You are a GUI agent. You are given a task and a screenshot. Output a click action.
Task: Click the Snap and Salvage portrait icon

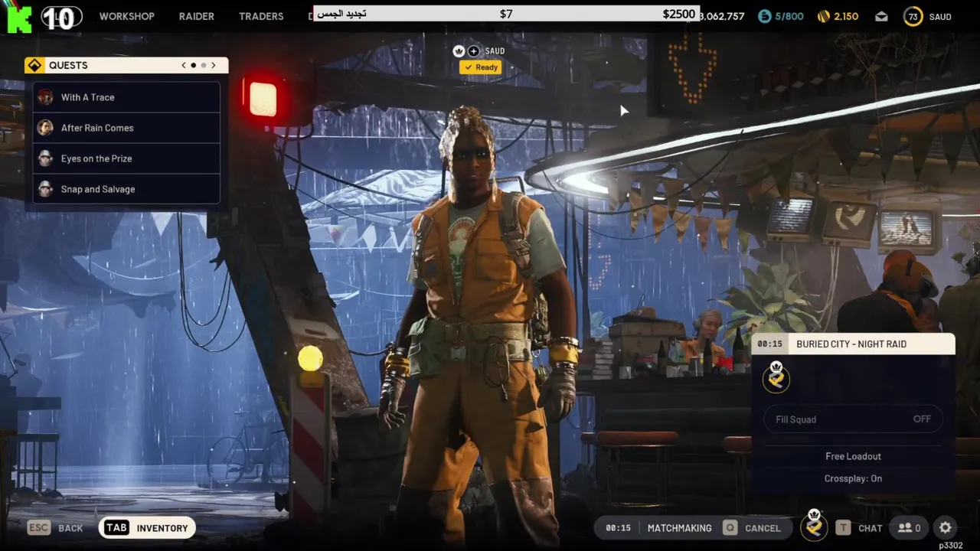tap(46, 189)
